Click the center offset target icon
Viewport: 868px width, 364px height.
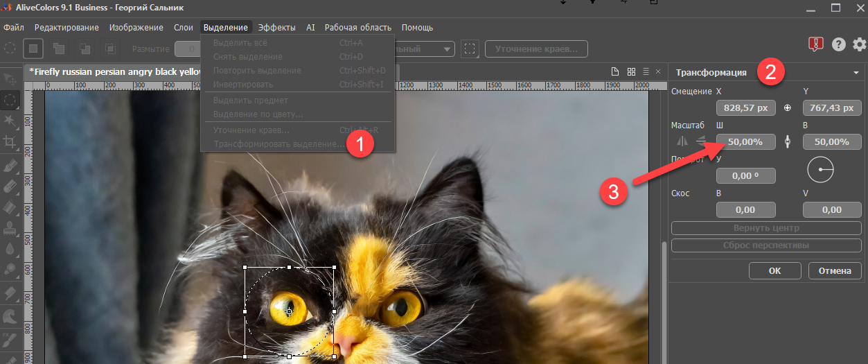(788, 108)
